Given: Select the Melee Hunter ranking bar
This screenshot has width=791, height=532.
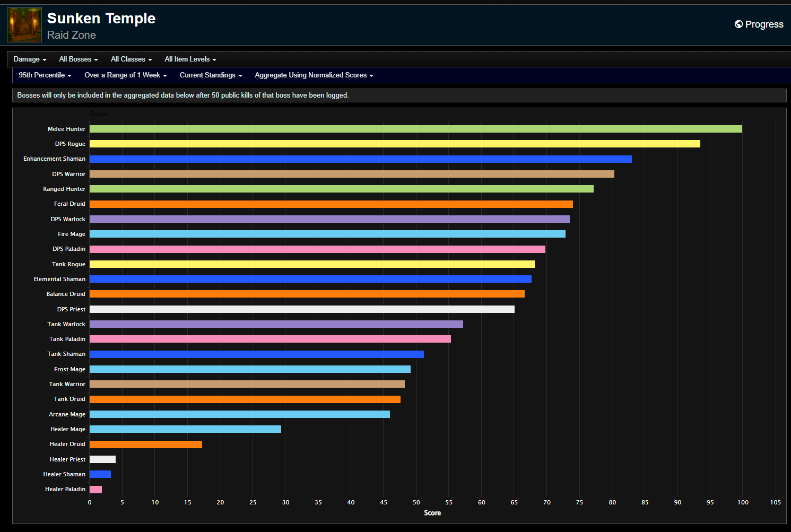Looking at the screenshot, I should [x=414, y=128].
